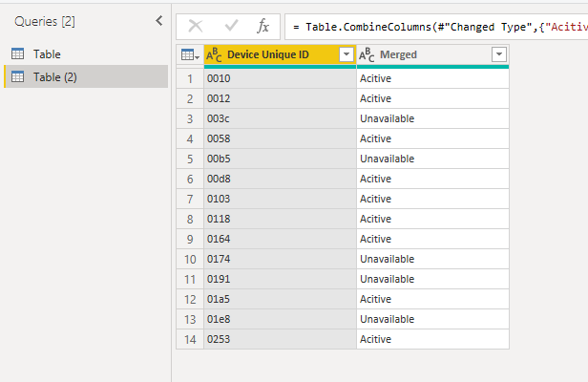Click the fx function icon
This screenshot has width=588, height=382.
click(x=262, y=27)
